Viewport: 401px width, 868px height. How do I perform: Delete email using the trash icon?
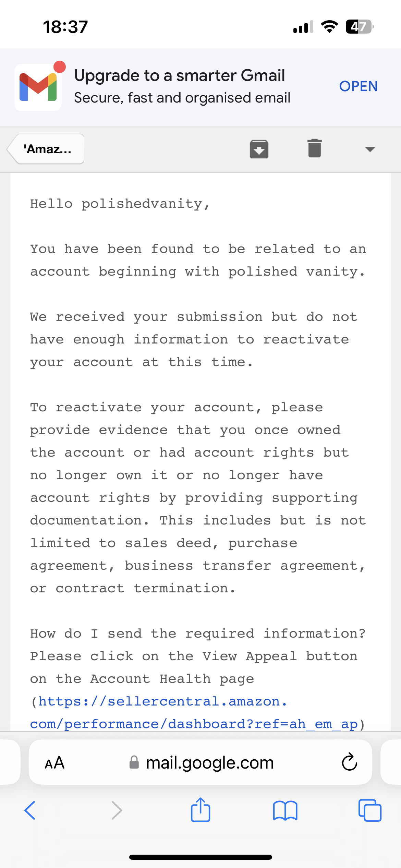point(314,148)
